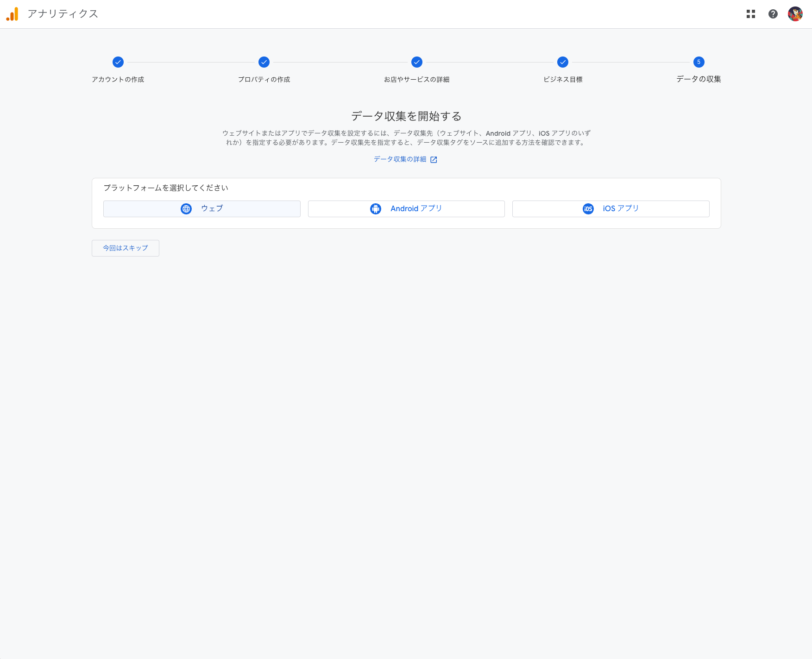Open the データ収集の詳細 link
Screen dimensions: 812x659
pos(401,159)
